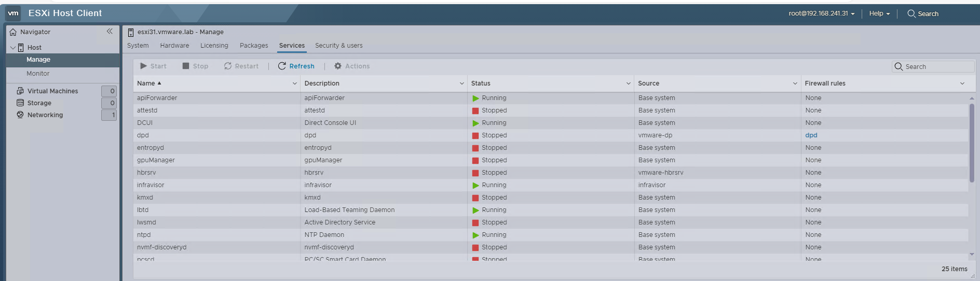Image resolution: width=980 pixels, height=281 pixels.
Task: Switch to the System tab
Action: tap(138, 46)
